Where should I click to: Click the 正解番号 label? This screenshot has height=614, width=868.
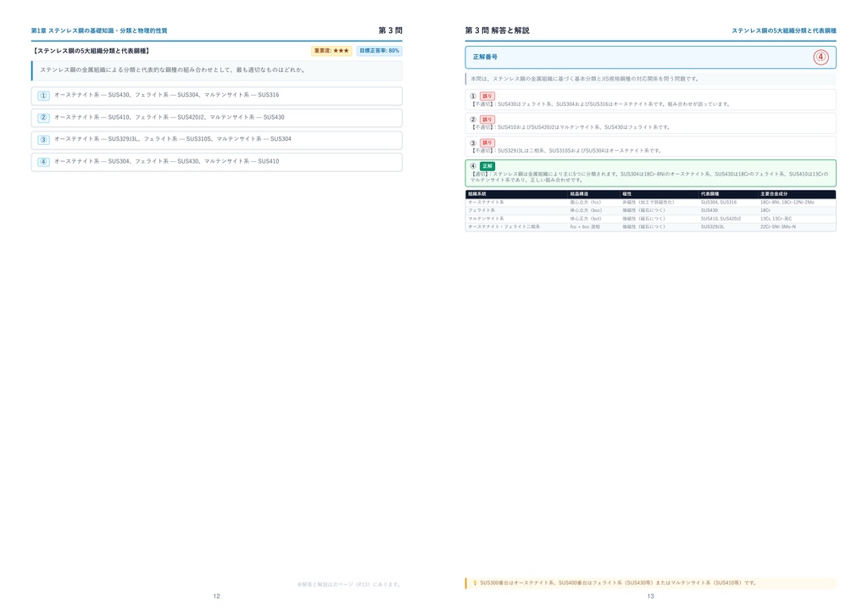pos(485,57)
